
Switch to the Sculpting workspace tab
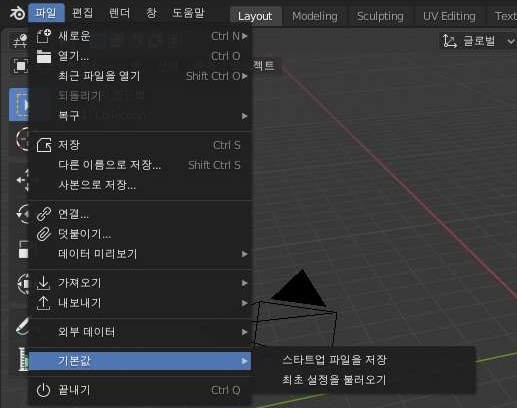380,16
